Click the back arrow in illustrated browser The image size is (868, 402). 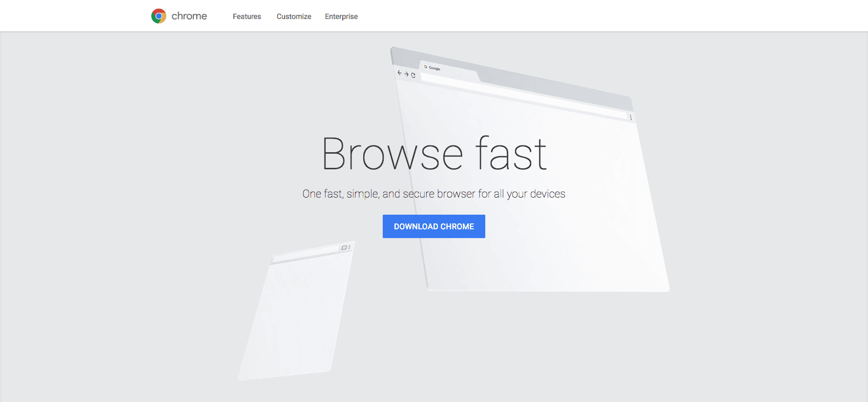point(400,73)
